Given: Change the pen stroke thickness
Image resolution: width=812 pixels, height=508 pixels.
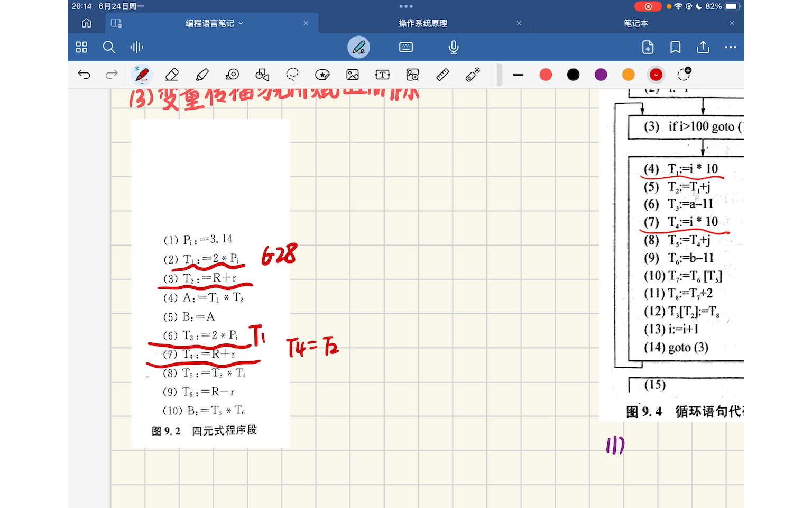Looking at the screenshot, I should 518,75.
